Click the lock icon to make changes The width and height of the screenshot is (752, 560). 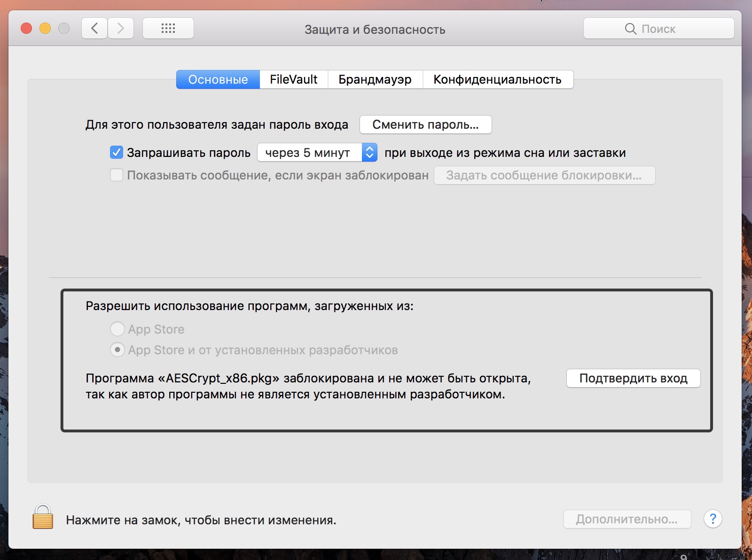43,517
